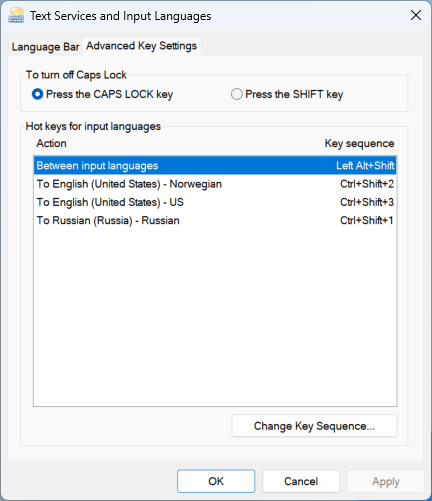The image size is (432, 501).
Task: Close the Text Services dialog
Action: (x=416, y=15)
